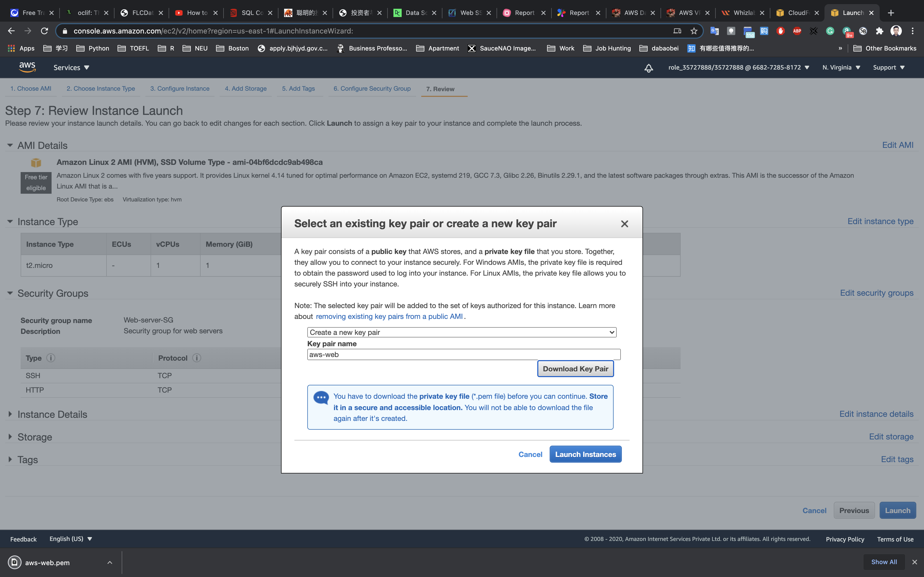Screen dimensions: 924x577
Task: Open the N. Virginia region dropdown
Action: point(841,67)
